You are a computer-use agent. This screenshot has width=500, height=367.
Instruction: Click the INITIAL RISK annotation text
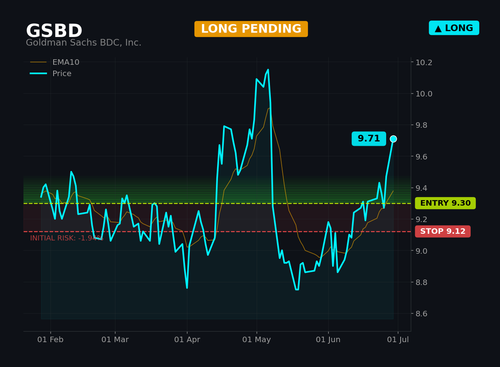click(66, 238)
